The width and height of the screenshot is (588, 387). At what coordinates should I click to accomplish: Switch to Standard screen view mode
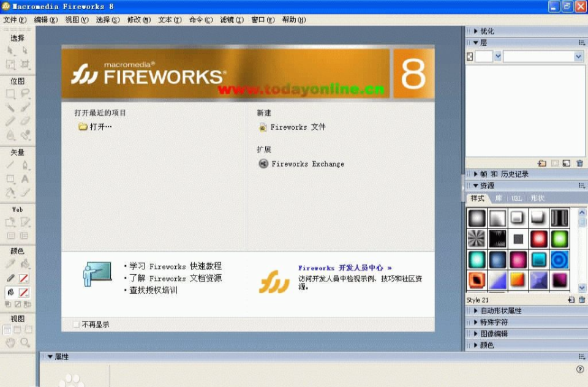tap(7, 330)
